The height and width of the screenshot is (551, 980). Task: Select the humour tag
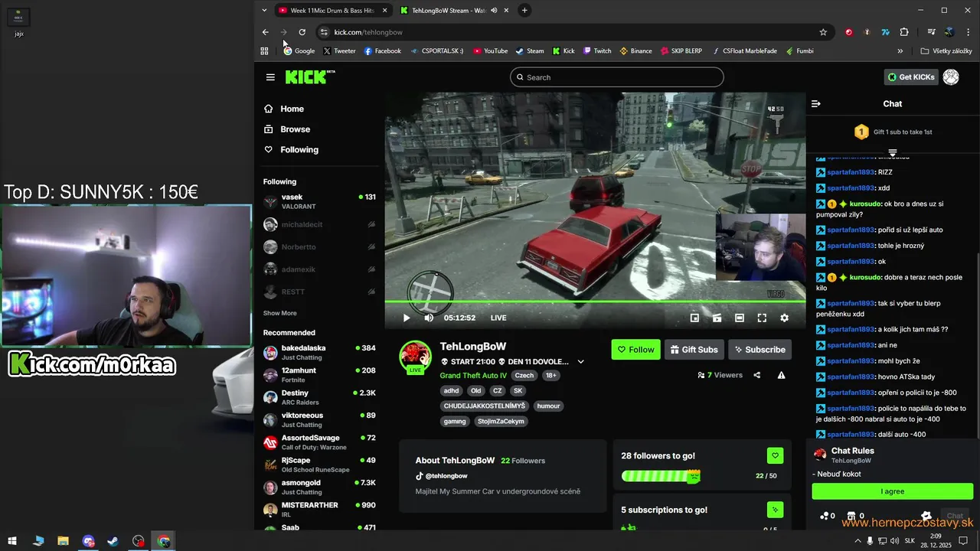pos(548,406)
